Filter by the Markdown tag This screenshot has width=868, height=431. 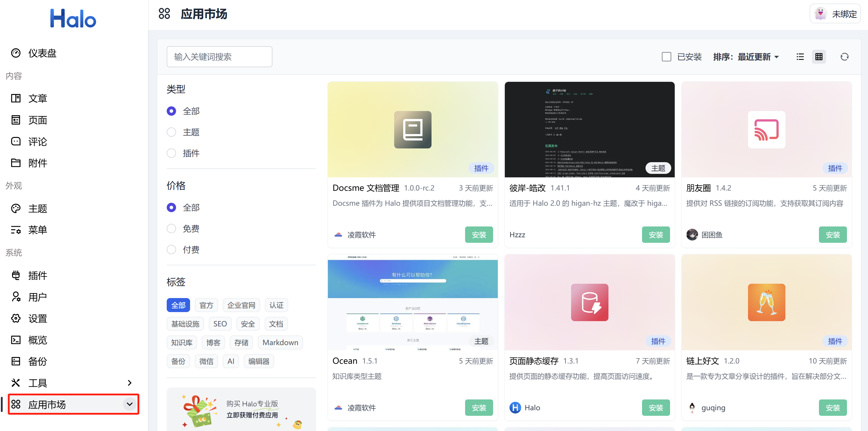[x=280, y=342]
